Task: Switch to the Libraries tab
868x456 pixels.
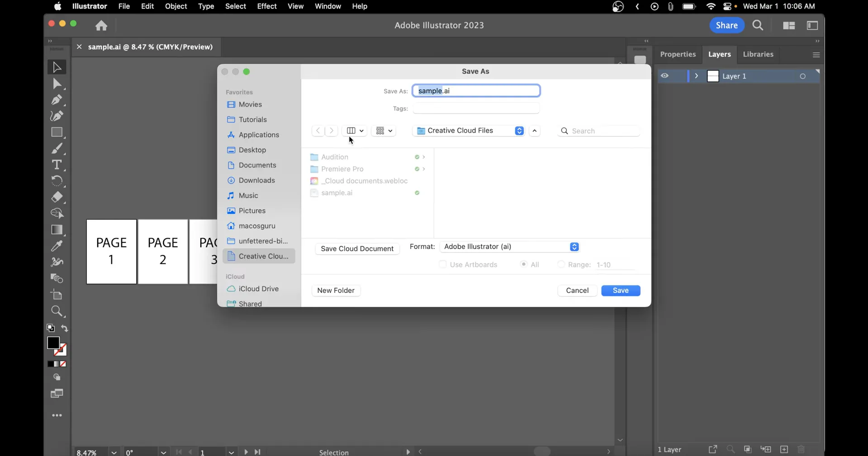Action: tap(758, 54)
